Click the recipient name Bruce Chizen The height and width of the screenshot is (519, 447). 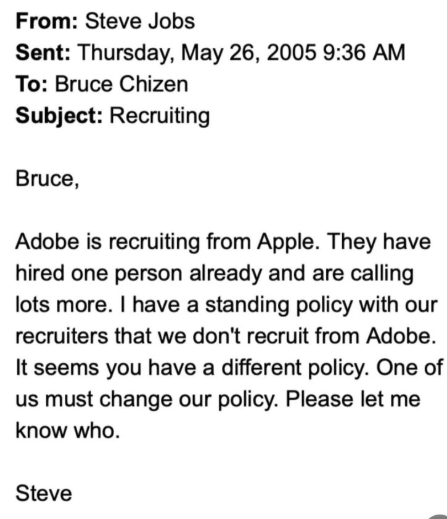click(x=121, y=84)
